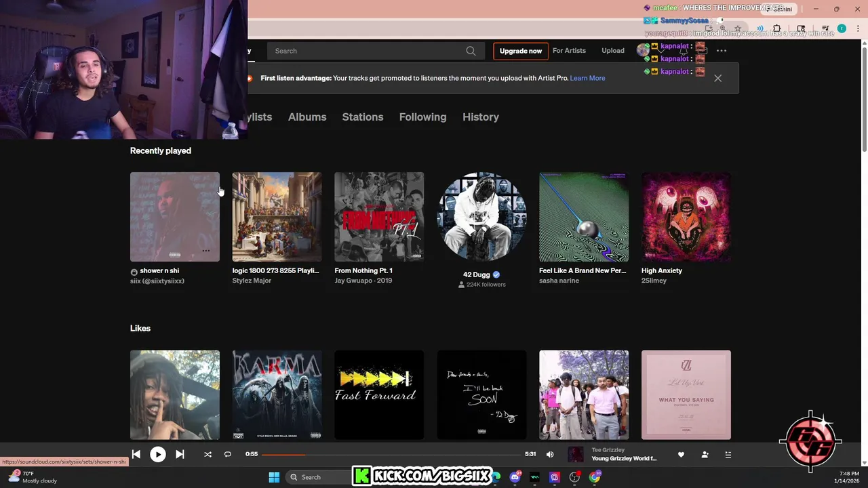Click the shower n shi title
The height and width of the screenshot is (488, 868).
(x=159, y=270)
